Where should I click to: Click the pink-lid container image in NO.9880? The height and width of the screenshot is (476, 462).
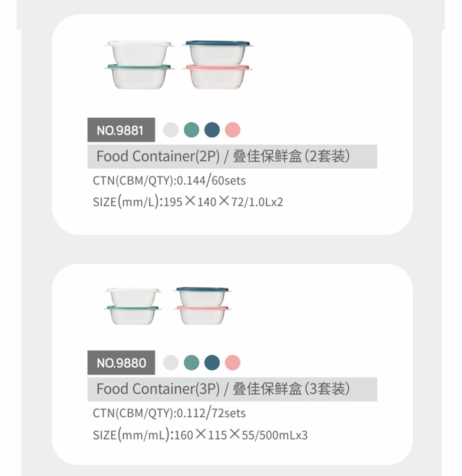point(203,315)
